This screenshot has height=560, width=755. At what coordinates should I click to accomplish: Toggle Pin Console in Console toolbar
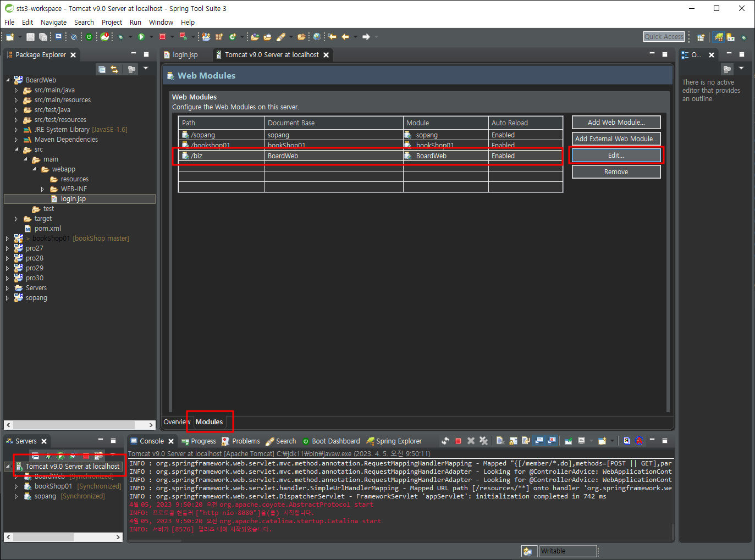tap(569, 441)
